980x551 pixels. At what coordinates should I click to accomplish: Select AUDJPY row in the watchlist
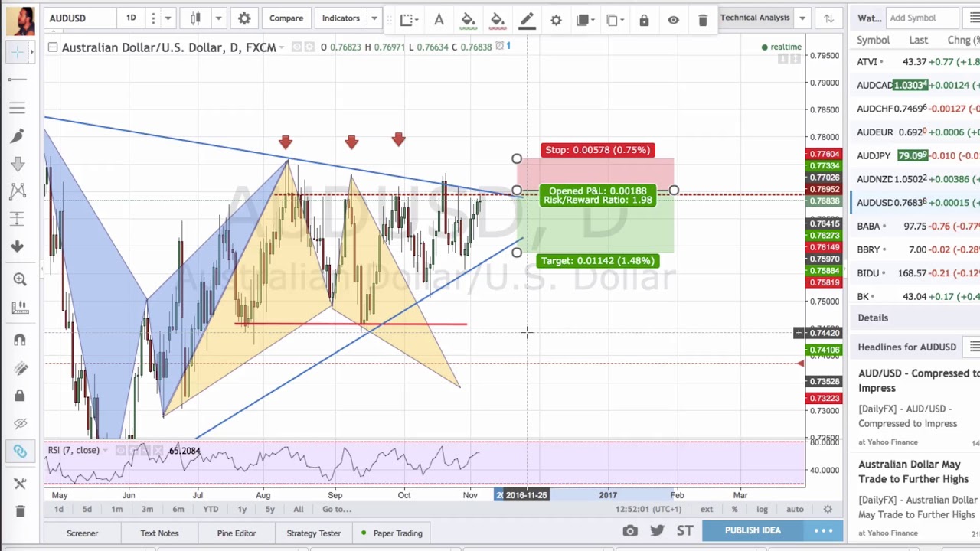(916, 155)
